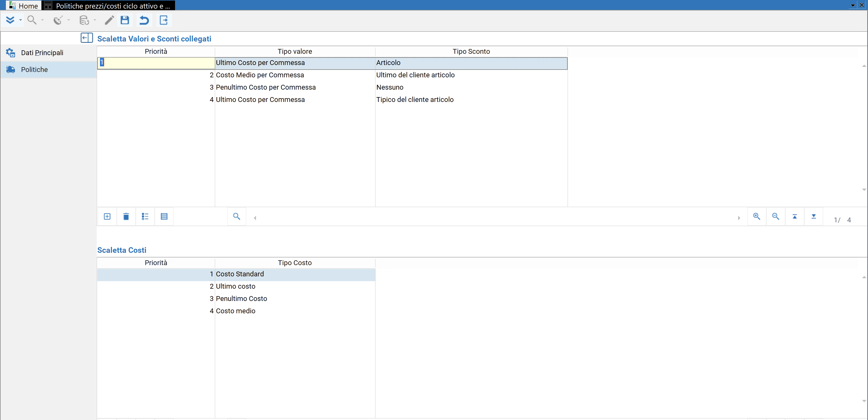Click the satellite dish icon in toolbar
This screenshot has width=868, height=420.
coord(58,20)
